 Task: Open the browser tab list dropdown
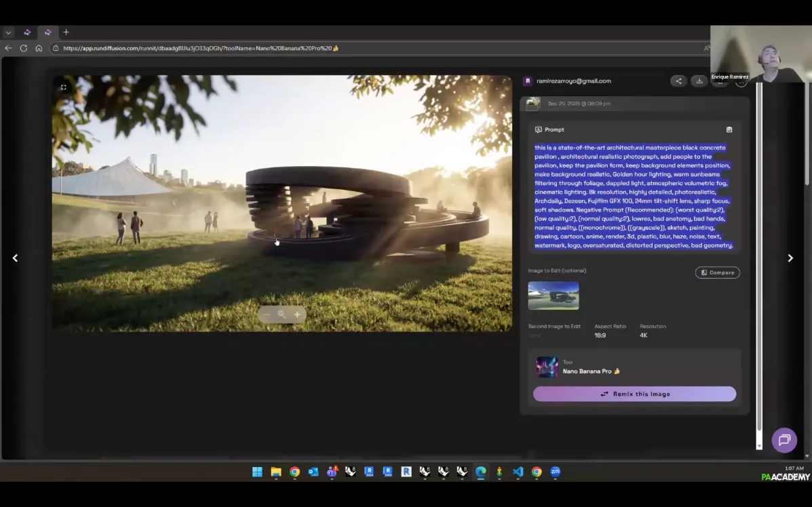(8, 33)
